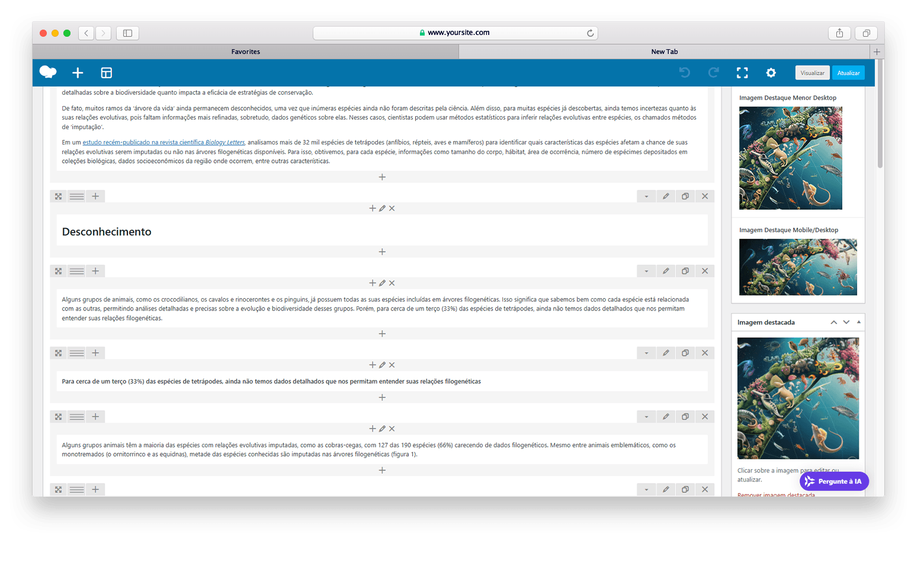Click the Atualizar update button

click(x=848, y=73)
